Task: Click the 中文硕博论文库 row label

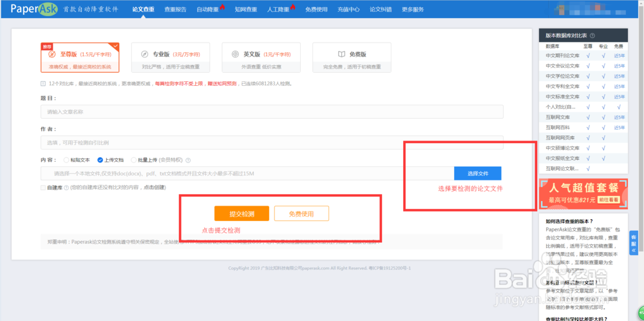Action: 562,148
